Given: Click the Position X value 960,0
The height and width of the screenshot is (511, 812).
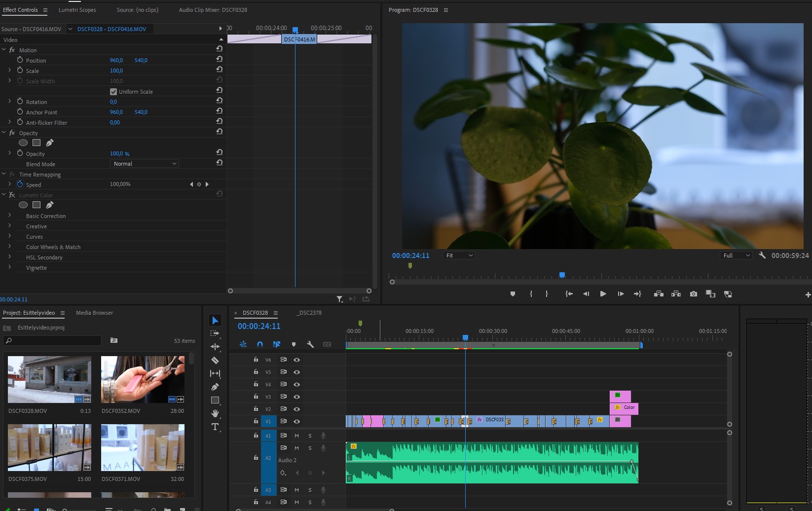Looking at the screenshot, I should (116, 60).
